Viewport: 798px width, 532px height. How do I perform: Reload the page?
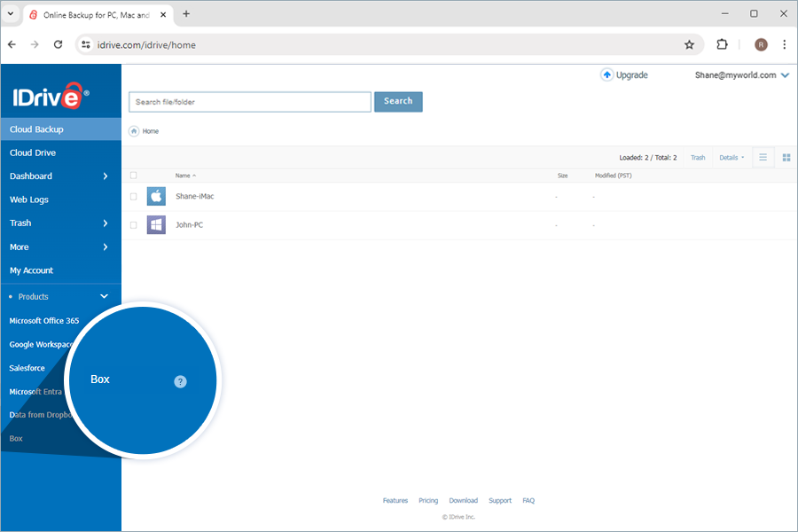58,45
